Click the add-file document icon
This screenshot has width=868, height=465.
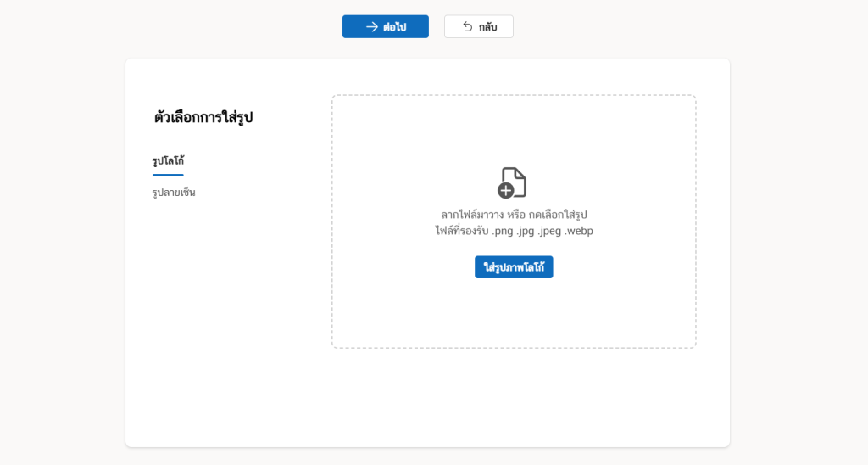(512, 183)
